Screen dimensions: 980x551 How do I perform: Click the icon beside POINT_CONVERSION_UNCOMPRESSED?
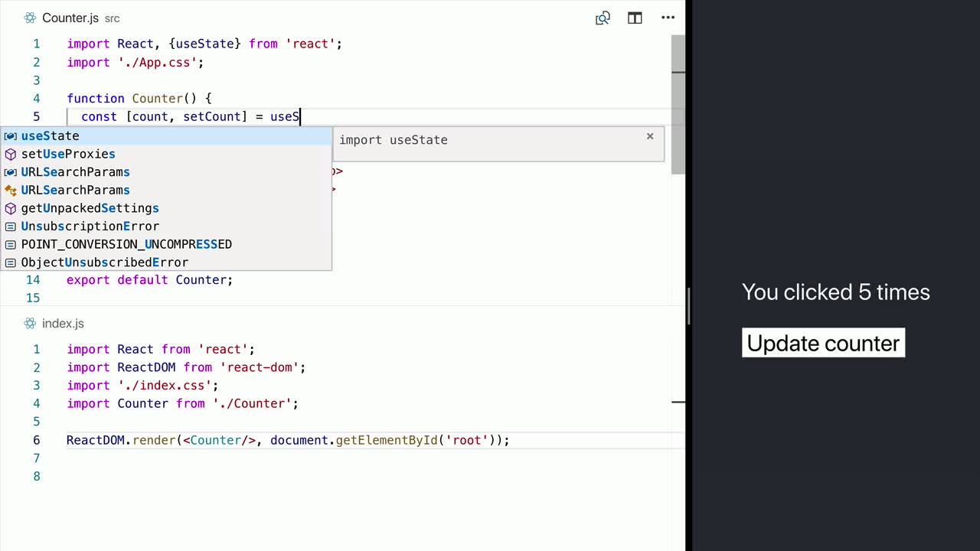click(x=10, y=244)
